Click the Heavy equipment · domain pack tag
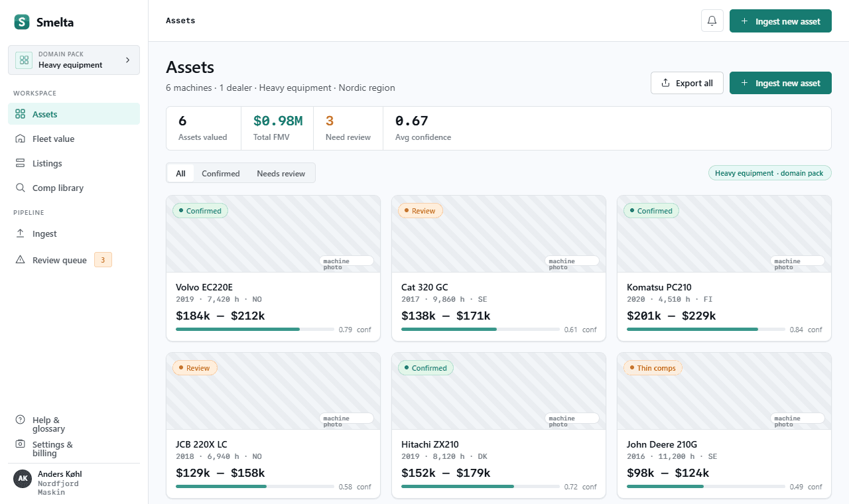This screenshot has width=849, height=504. coord(769,173)
